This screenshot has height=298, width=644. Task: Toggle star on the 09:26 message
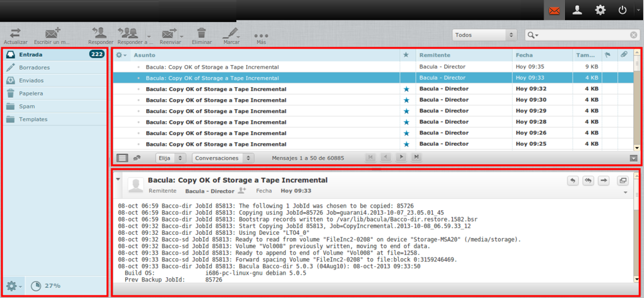406,133
